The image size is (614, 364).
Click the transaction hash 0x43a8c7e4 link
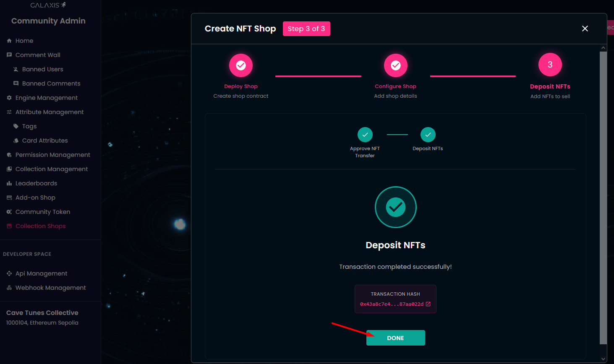tap(391, 304)
